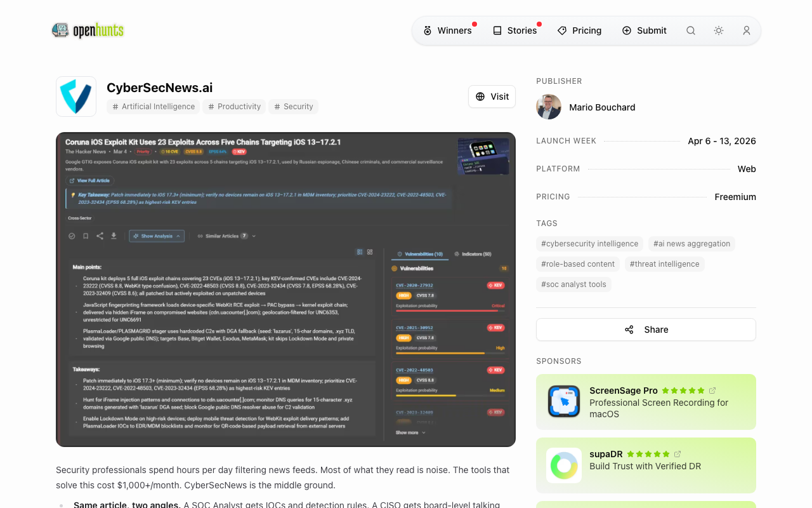The image size is (812, 508).
Task: Open the product screenshot preview image
Action: 285,290
